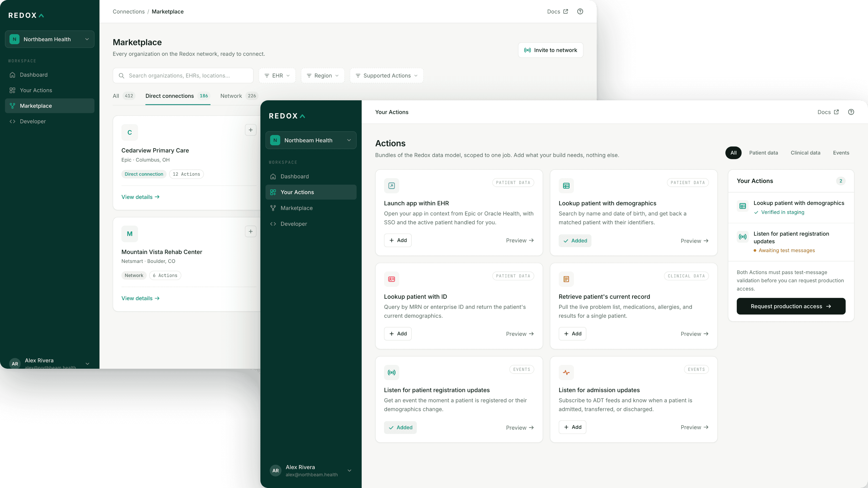Click the Listen for admission updates icon
The image size is (868, 488).
pyautogui.click(x=566, y=373)
